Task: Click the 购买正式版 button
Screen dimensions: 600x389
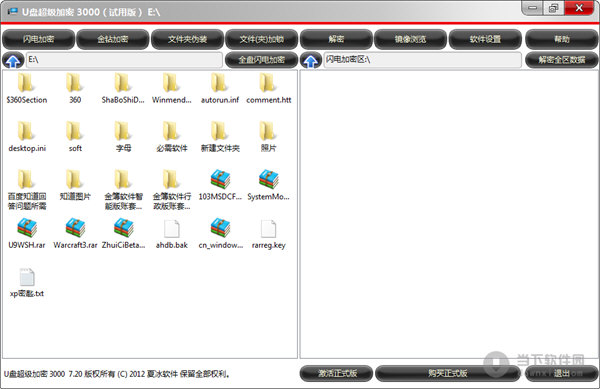Action: tap(448, 373)
